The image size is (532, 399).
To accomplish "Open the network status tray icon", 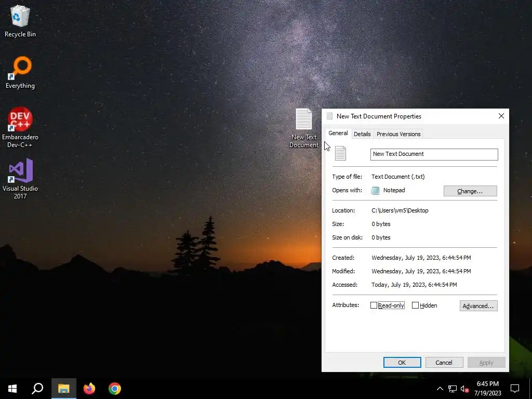I will (x=453, y=389).
